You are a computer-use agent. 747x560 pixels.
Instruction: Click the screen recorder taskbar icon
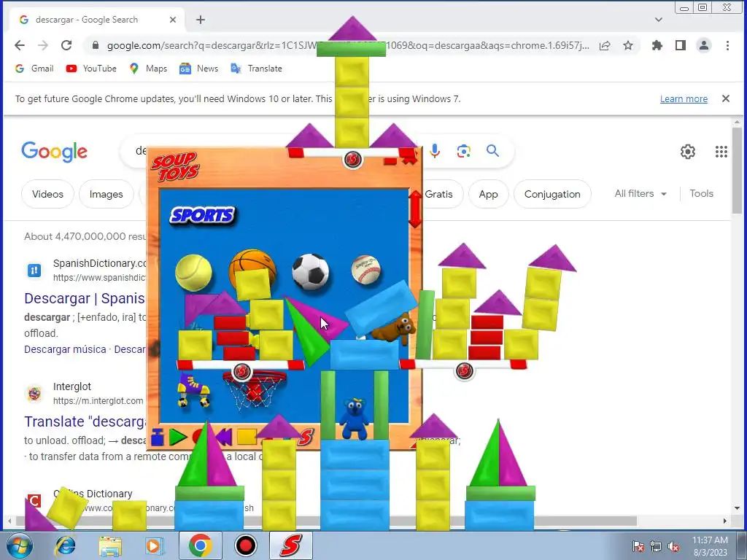click(x=246, y=546)
